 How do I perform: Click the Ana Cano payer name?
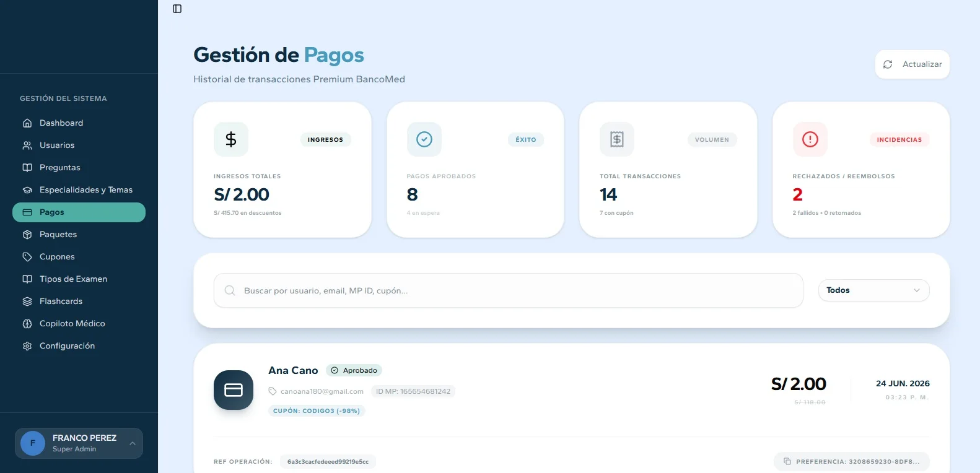[x=293, y=370]
